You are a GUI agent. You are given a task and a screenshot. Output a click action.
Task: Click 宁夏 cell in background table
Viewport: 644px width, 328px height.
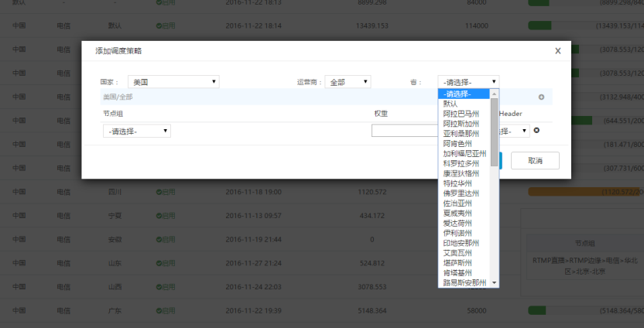pyautogui.click(x=115, y=216)
